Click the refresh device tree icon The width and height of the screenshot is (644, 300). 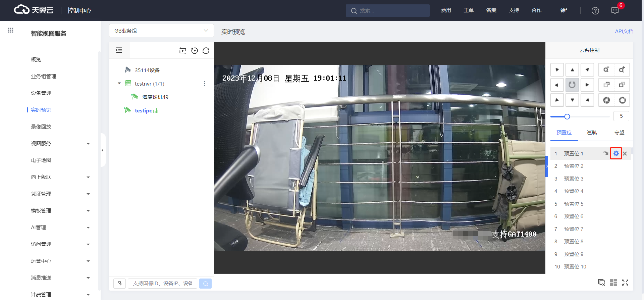206,51
